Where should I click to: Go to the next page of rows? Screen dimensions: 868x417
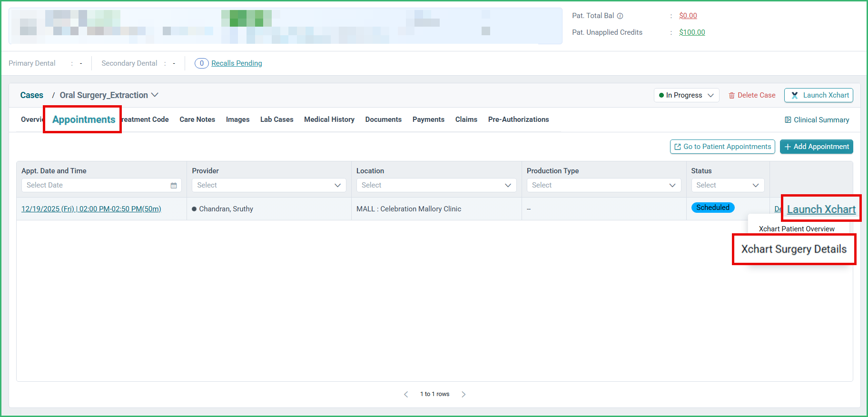tap(464, 394)
